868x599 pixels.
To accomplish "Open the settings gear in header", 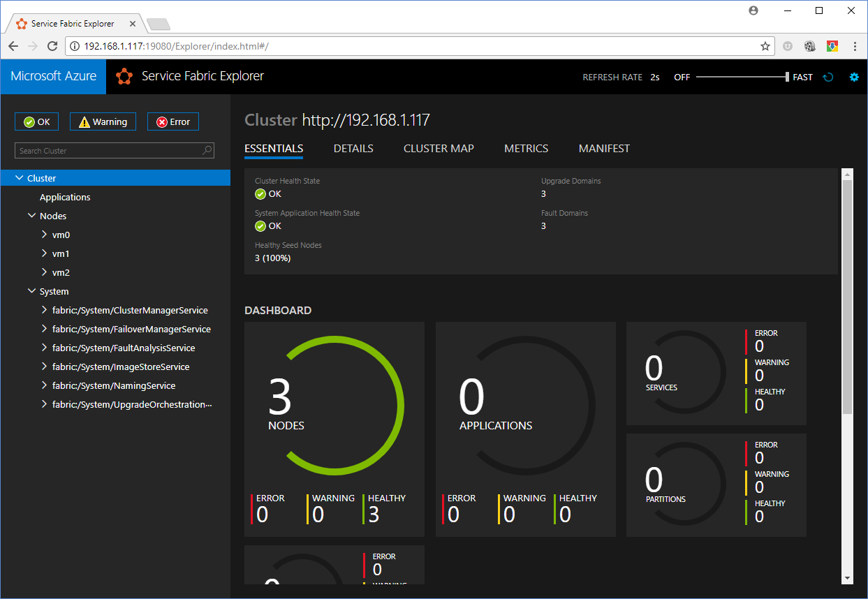I will [853, 77].
